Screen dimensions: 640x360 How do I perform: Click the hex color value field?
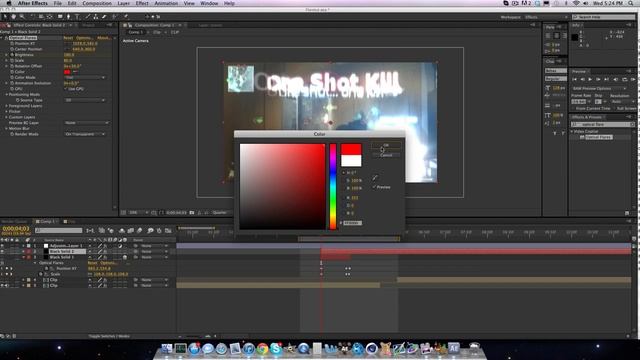click(x=352, y=223)
